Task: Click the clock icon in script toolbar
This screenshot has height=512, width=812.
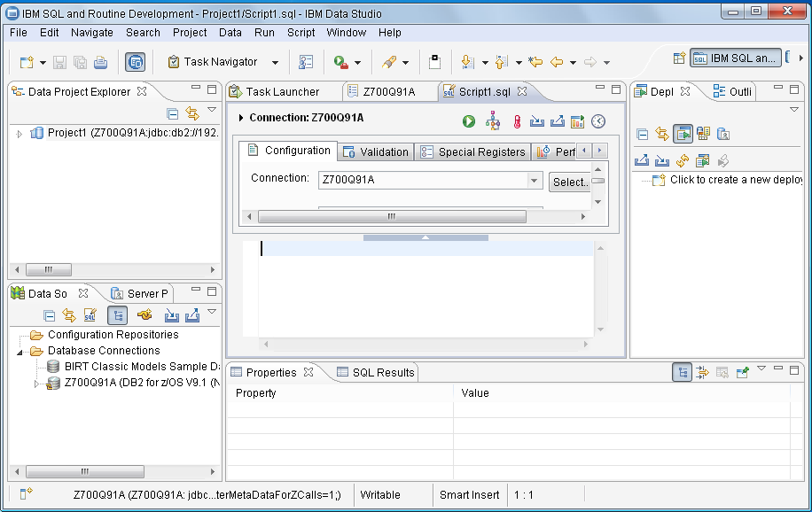Action: click(x=598, y=122)
